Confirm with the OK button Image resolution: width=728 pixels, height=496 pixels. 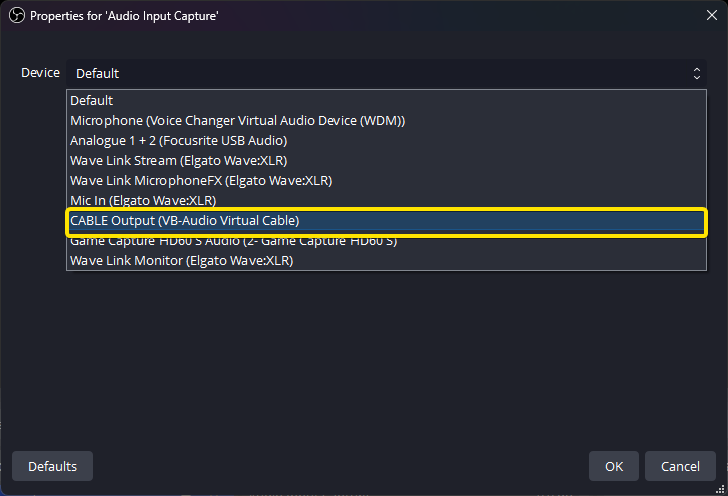tap(614, 466)
